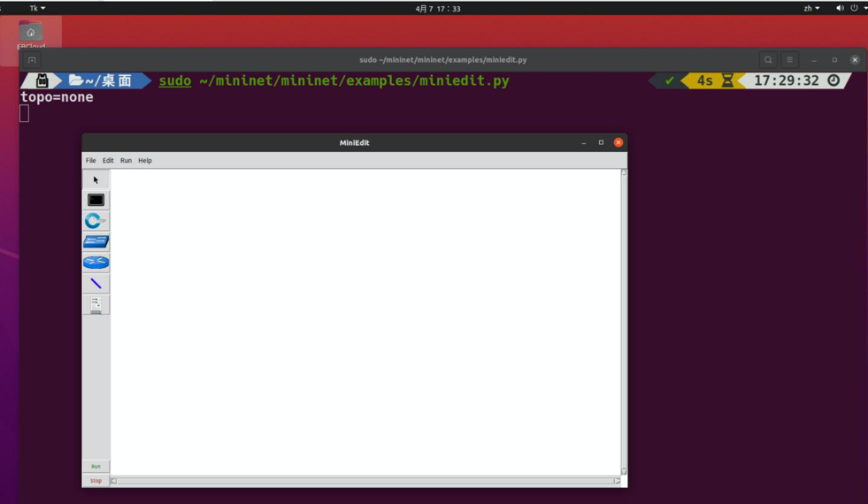Viewport: 868px width, 504px height.
Task: Open the File menu in MiniEdit
Action: [90, 161]
